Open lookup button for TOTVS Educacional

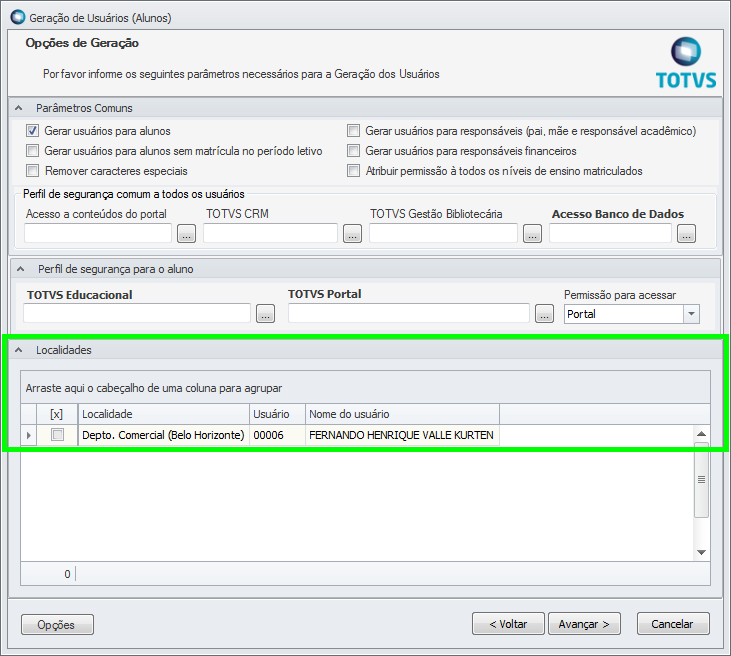click(x=265, y=314)
